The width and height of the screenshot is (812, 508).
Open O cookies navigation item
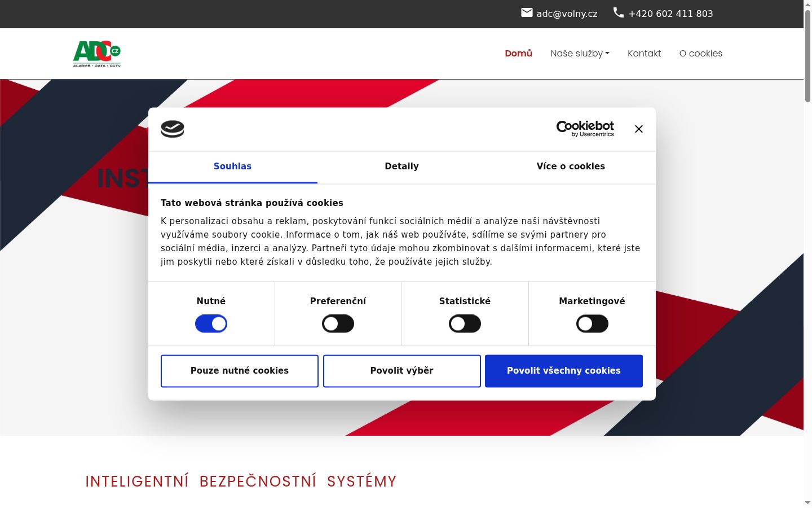(x=700, y=54)
